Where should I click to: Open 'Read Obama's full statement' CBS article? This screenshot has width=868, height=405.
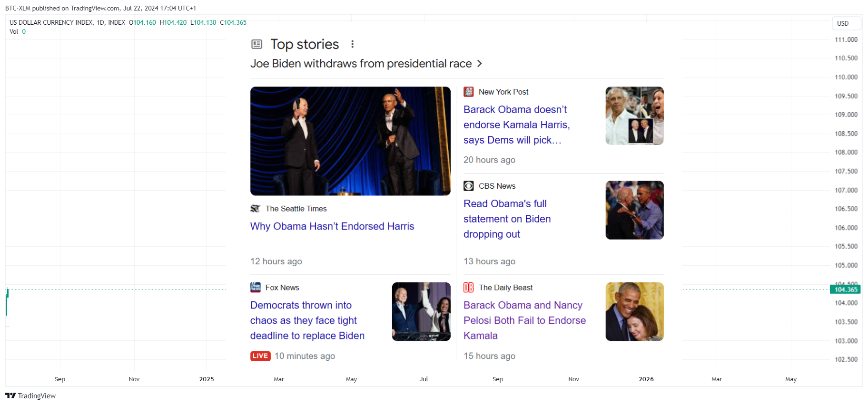507,219
